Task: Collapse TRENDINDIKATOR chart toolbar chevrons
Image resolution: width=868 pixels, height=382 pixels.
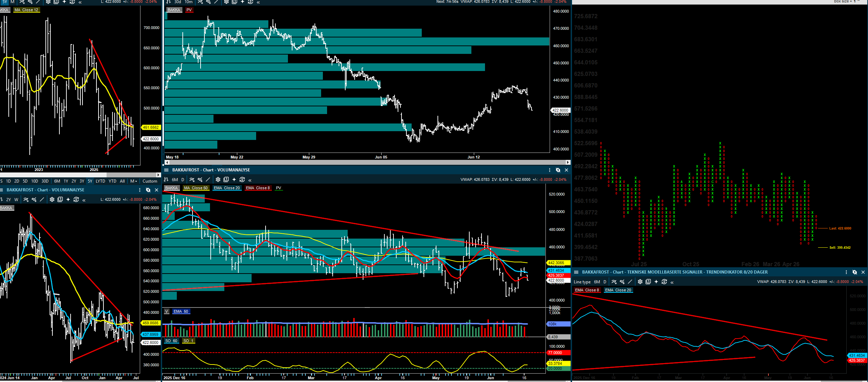Action: click(672, 282)
